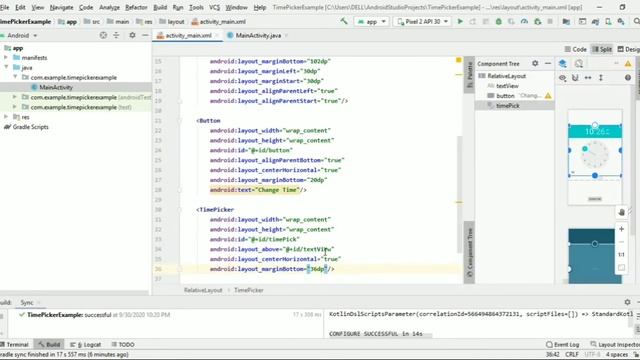640x360 pixels.
Task: Switch editor to Design view mode
Action: [629, 49]
